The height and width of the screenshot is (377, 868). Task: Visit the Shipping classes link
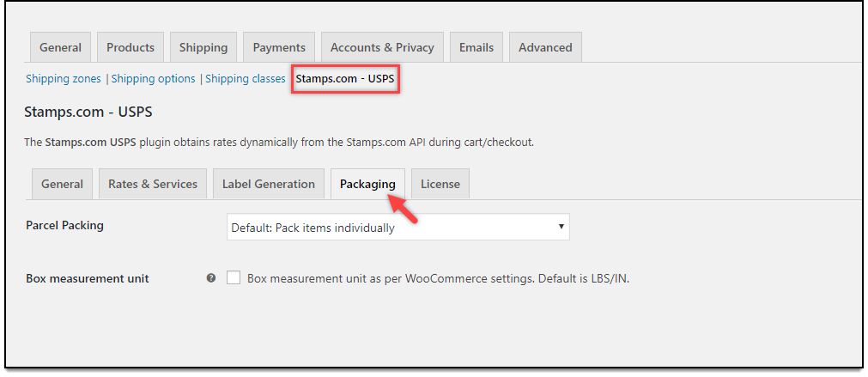(246, 79)
